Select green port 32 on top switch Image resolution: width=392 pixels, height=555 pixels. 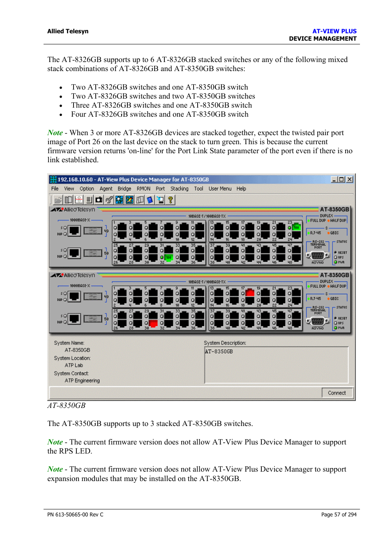tap(168, 257)
